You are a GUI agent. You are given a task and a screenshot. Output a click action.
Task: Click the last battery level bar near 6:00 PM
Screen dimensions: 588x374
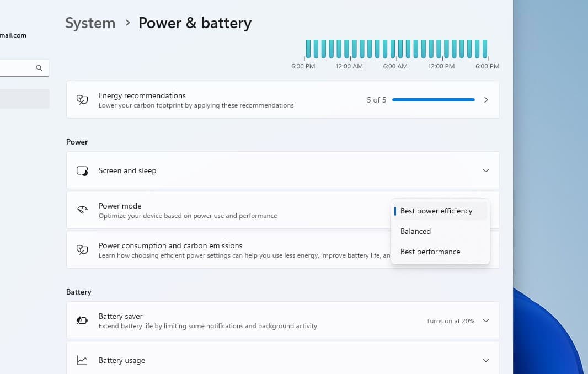[x=485, y=49]
